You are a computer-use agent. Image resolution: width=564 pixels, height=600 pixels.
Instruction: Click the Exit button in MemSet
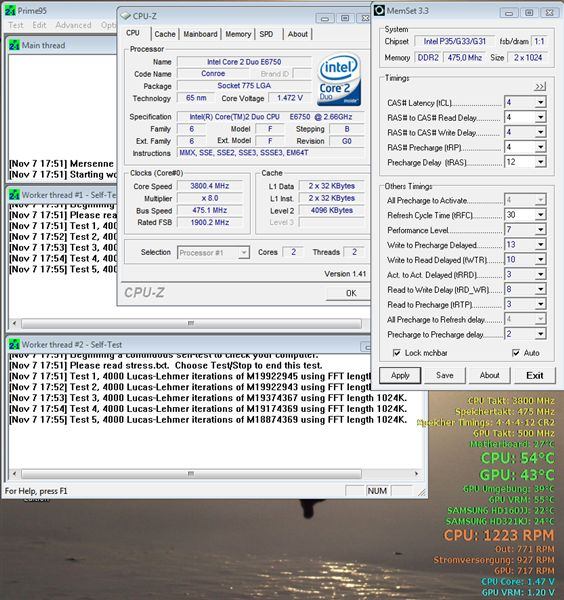(535, 375)
